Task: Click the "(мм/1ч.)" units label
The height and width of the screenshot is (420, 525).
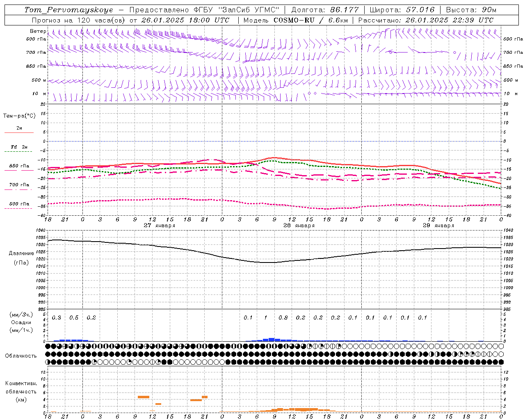Action: (x=21, y=330)
